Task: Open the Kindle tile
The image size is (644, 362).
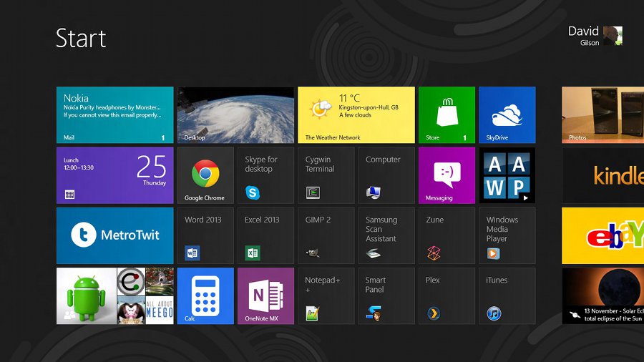Action: click(603, 175)
